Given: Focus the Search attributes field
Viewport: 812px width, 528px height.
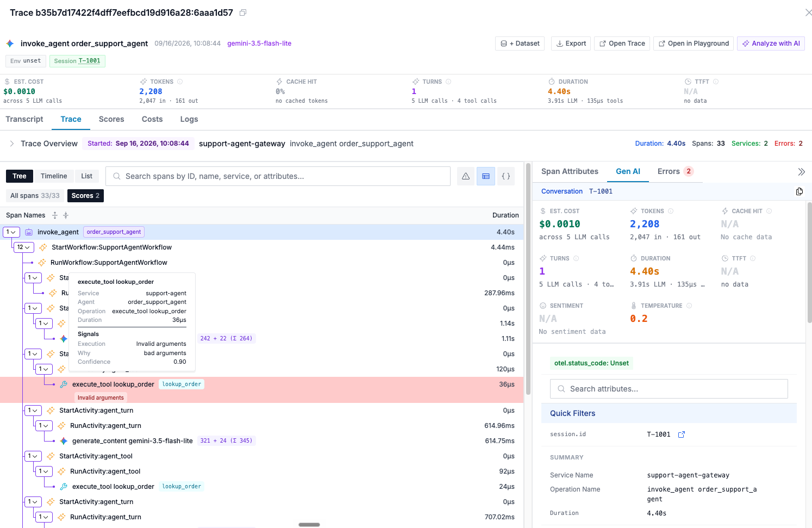Looking at the screenshot, I should [x=669, y=389].
